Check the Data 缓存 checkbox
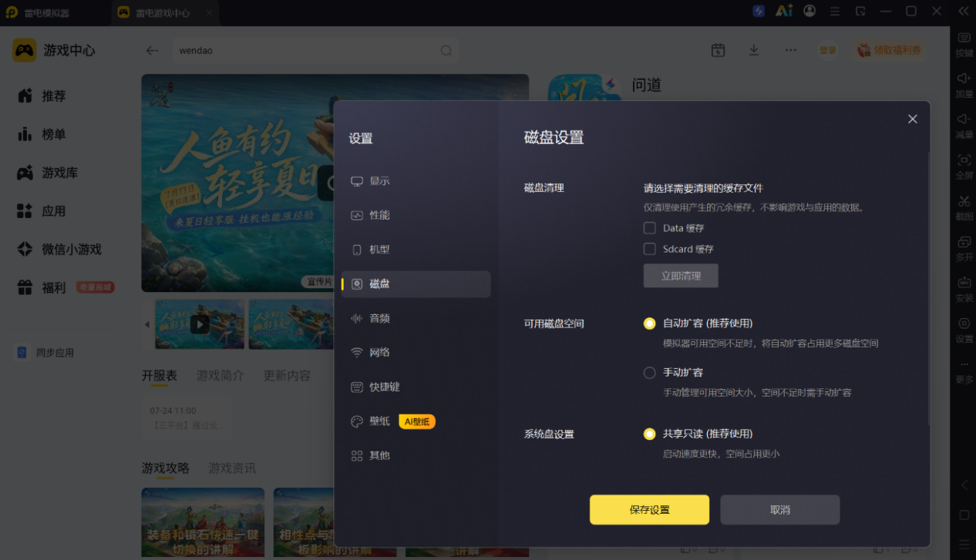The height and width of the screenshot is (560, 976). [x=650, y=228]
